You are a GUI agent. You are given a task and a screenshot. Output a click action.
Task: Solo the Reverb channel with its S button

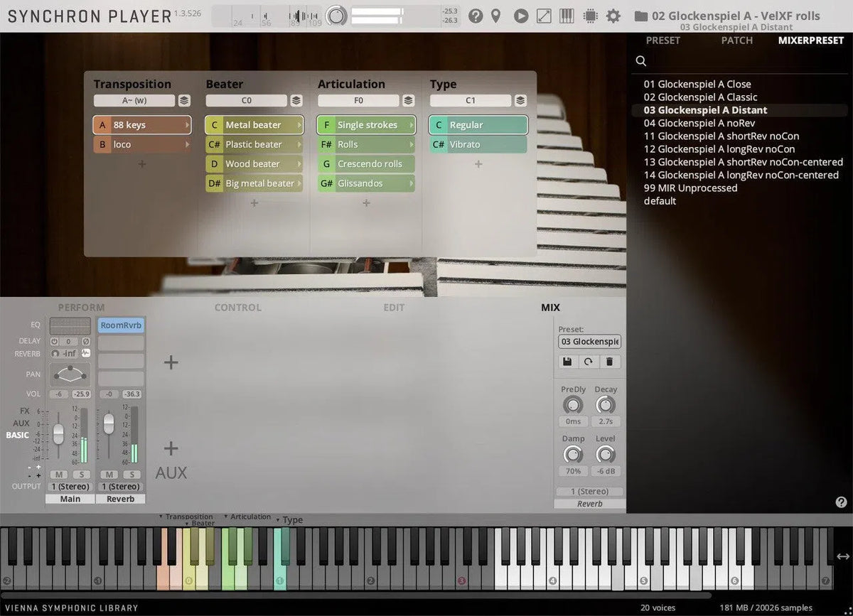[x=132, y=474]
